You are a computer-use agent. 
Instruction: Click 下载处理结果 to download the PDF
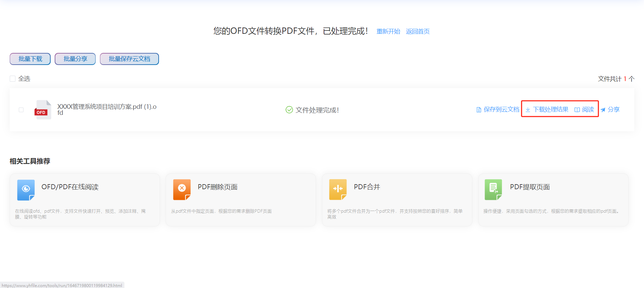pos(550,110)
